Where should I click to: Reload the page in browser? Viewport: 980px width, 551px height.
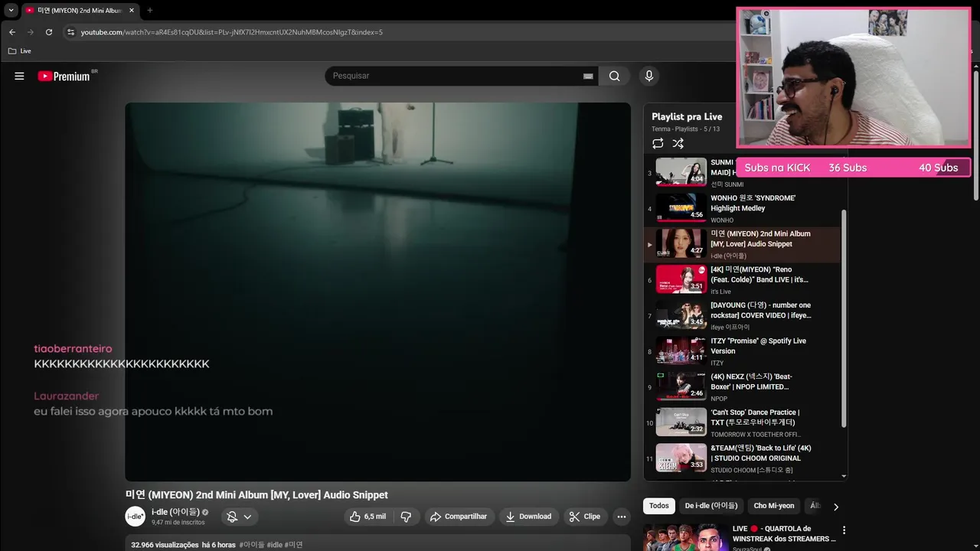[49, 32]
